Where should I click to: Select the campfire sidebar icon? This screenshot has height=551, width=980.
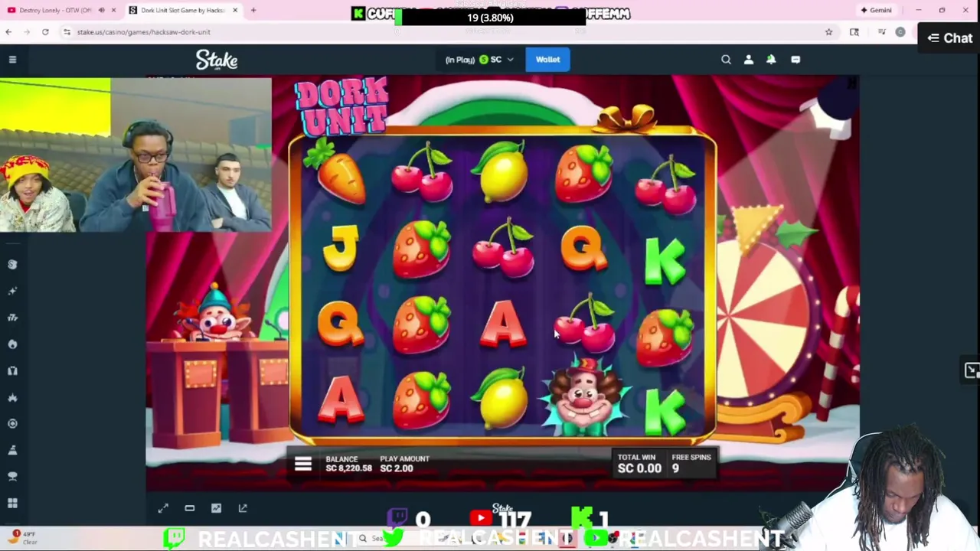coord(12,397)
